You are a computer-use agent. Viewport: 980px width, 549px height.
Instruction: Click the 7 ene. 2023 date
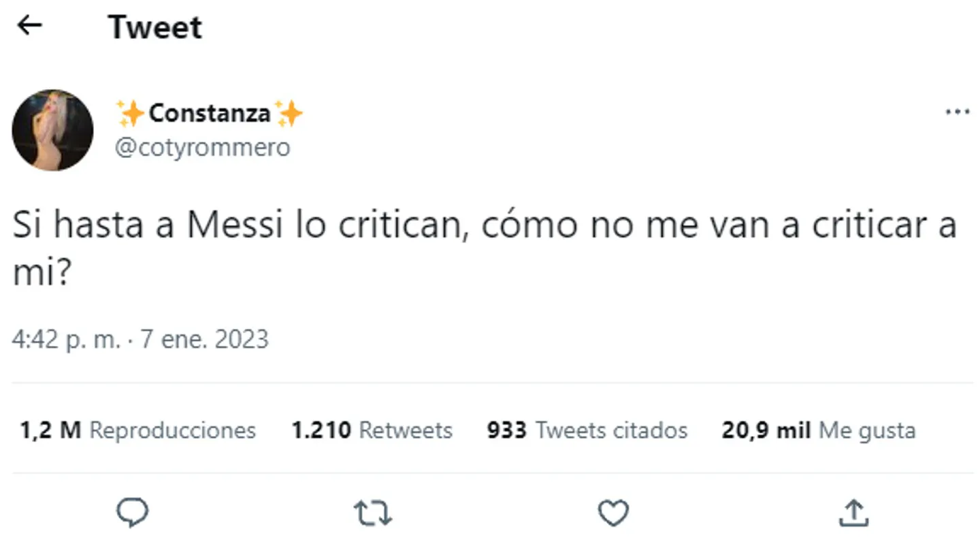(204, 339)
